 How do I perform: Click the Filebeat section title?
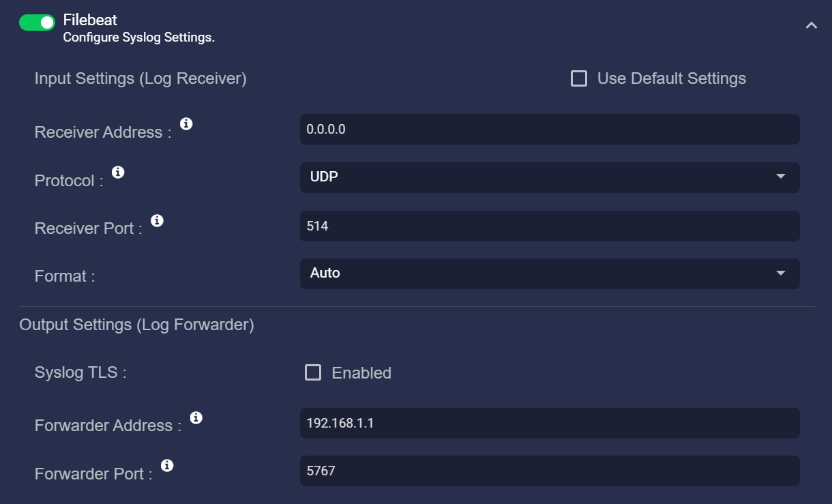tap(90, 20)
